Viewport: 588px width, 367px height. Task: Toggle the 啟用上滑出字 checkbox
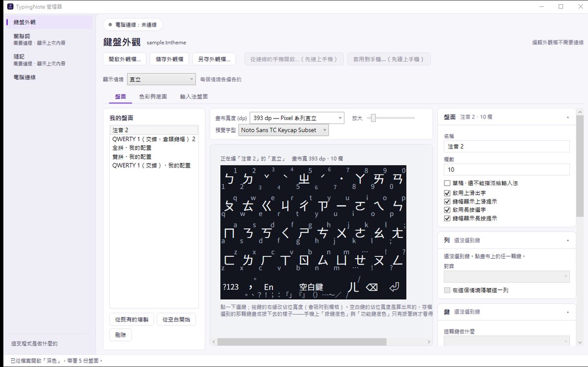click(x=447, y=192)
